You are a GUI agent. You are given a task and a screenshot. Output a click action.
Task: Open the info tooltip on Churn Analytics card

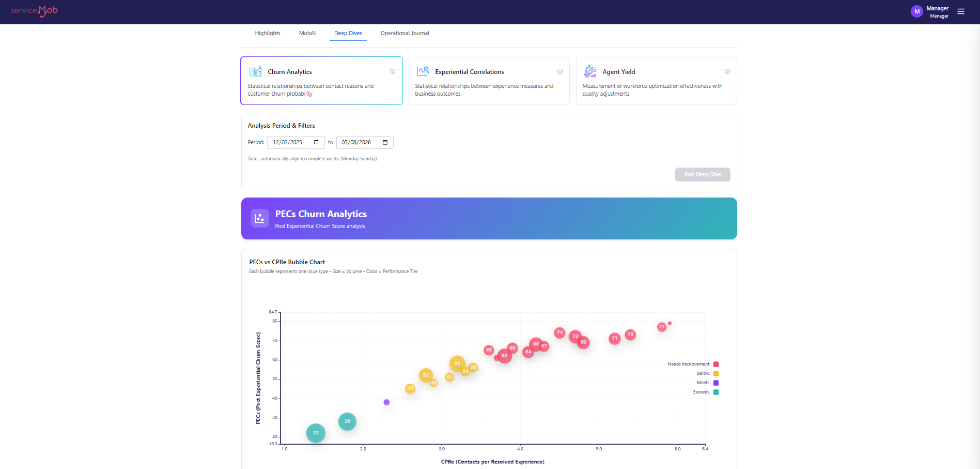(392, 71)
